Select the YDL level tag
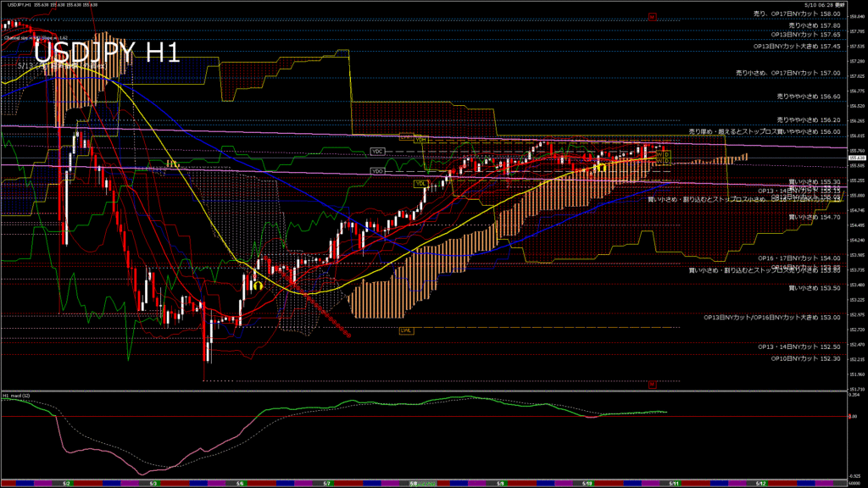Image resolution: width=868 pixels, height=488 pixels. click(x=420, y=184)
